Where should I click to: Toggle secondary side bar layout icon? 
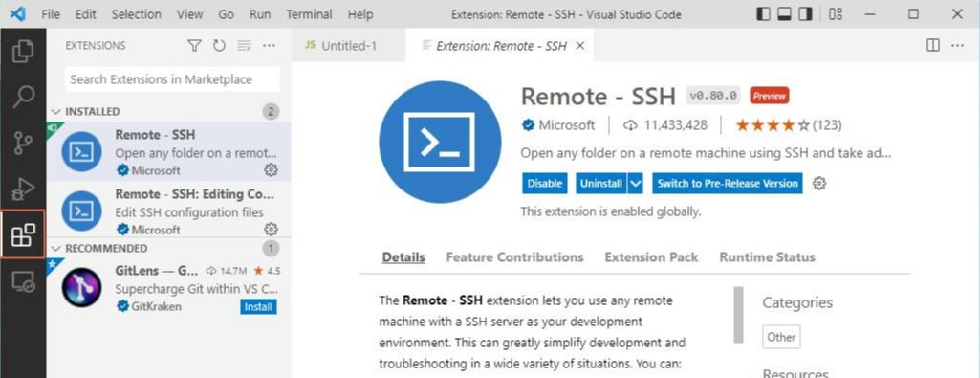pos(806,13)
